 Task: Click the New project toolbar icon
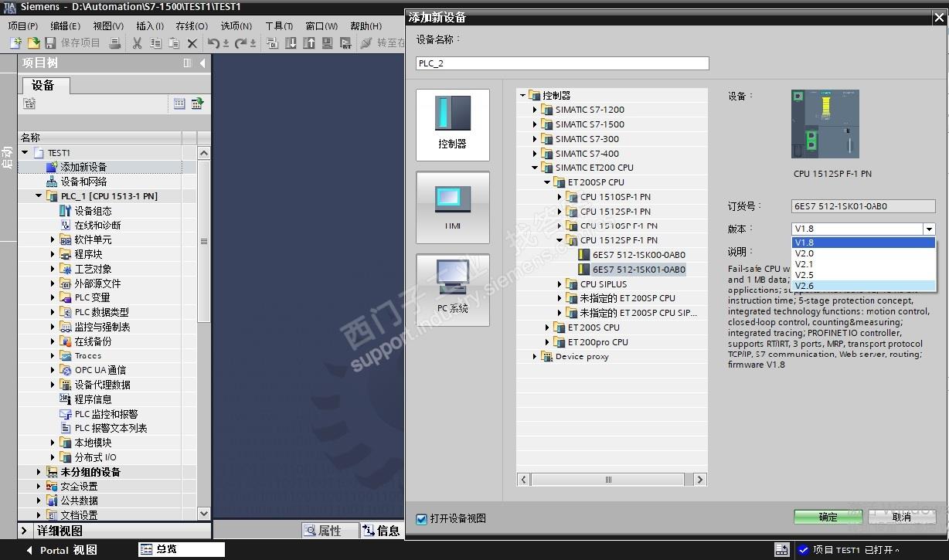pyautogui.click(x=15, y=43)
